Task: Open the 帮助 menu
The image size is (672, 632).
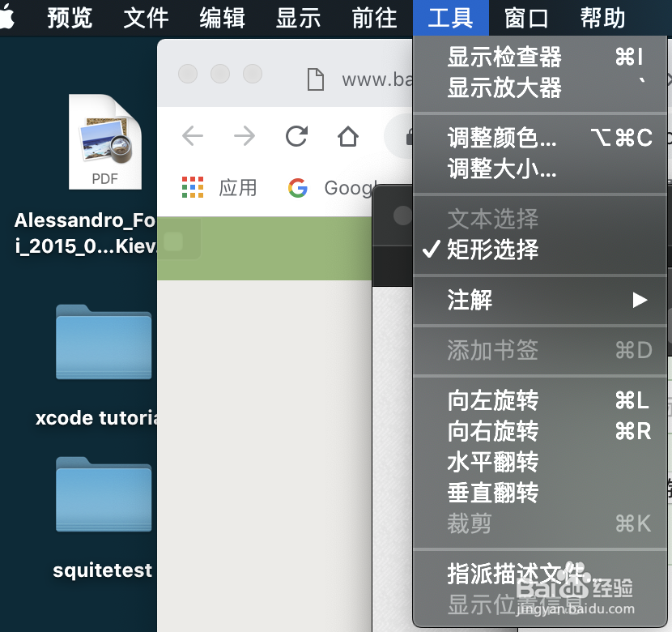Action: tap(603, 19)
